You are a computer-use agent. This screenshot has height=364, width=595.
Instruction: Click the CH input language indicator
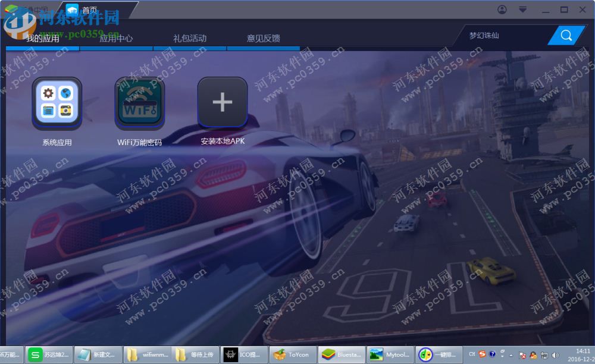472,354
